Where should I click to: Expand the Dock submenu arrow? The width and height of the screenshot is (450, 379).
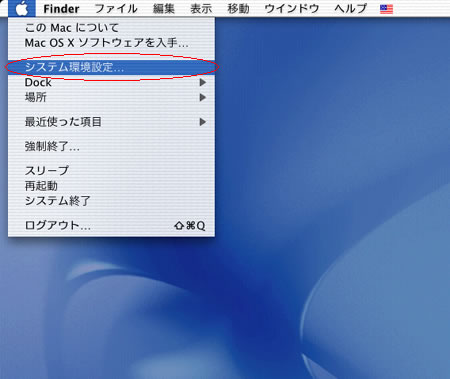click(x=203, y=82)
